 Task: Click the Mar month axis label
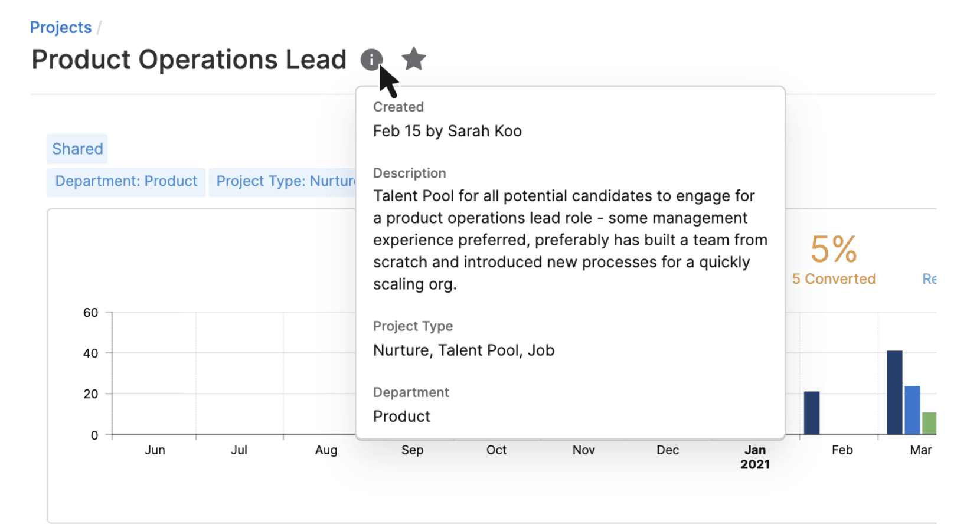(920, 450)
